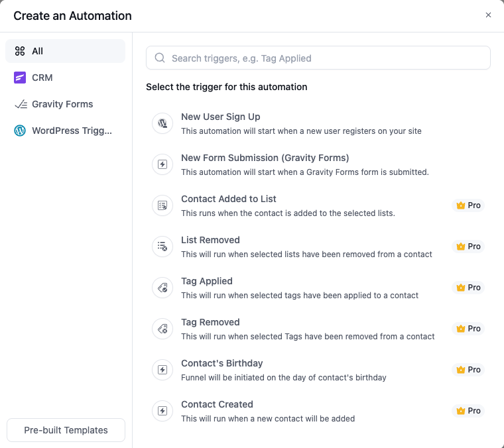Click 'contact is added to the selected lists' description

288,213
